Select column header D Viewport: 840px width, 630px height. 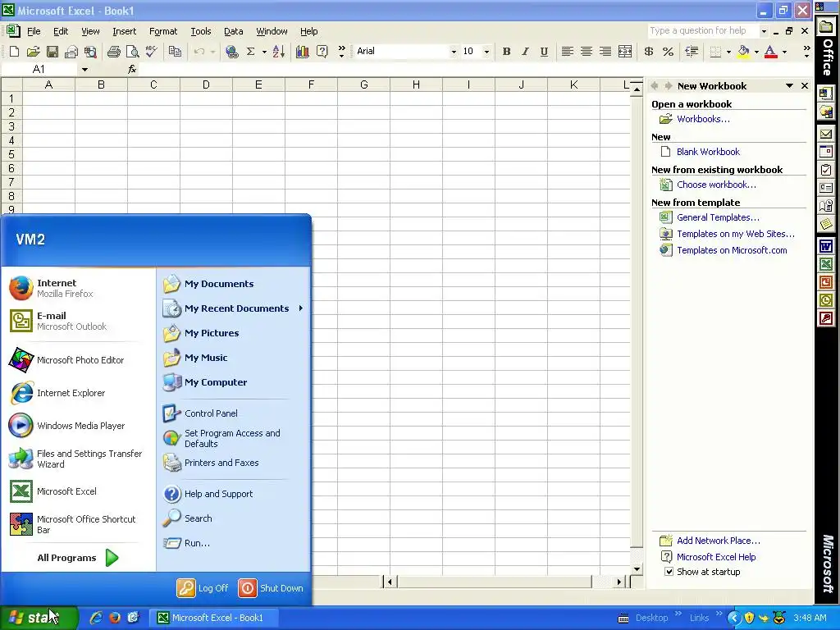(x=206, y=84)
